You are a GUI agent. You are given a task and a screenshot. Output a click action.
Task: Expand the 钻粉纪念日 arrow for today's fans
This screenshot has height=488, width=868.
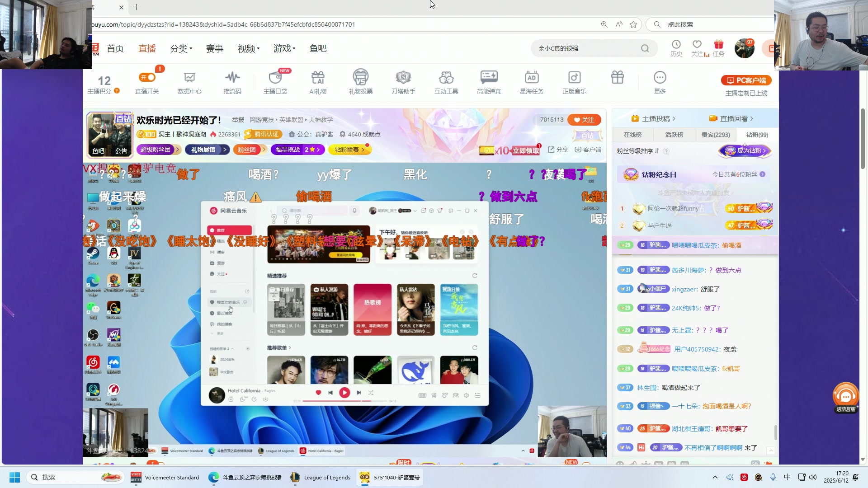[x=762, y=174]
